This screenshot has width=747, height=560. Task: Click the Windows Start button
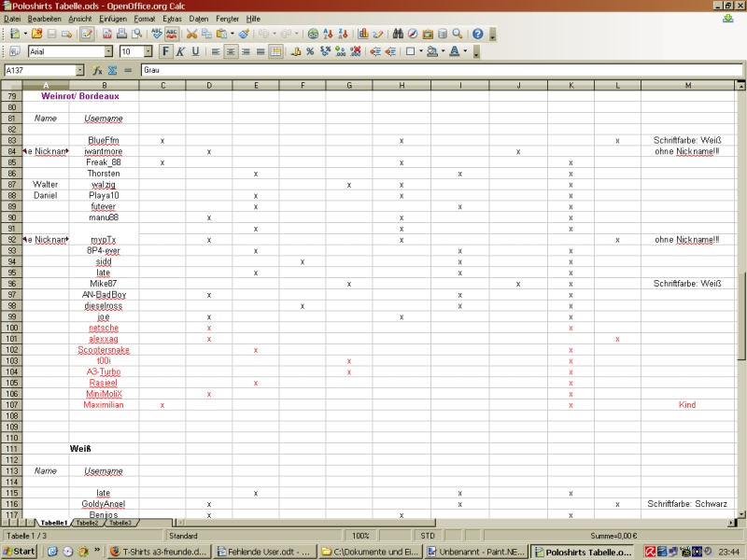coord(19,552)
